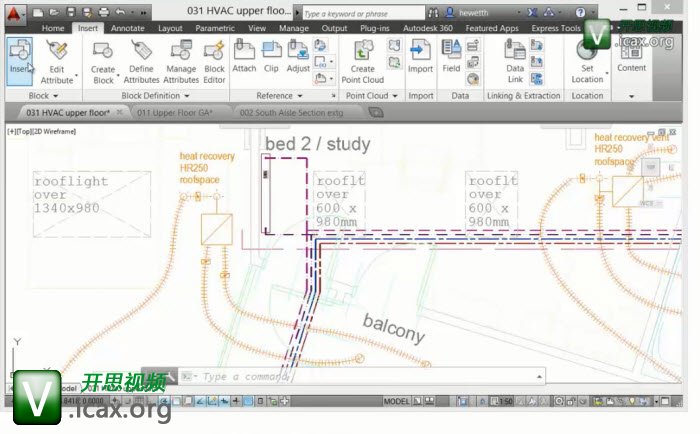Click the Attach reference icon
The image size is (700, 434).
(244, 52)
